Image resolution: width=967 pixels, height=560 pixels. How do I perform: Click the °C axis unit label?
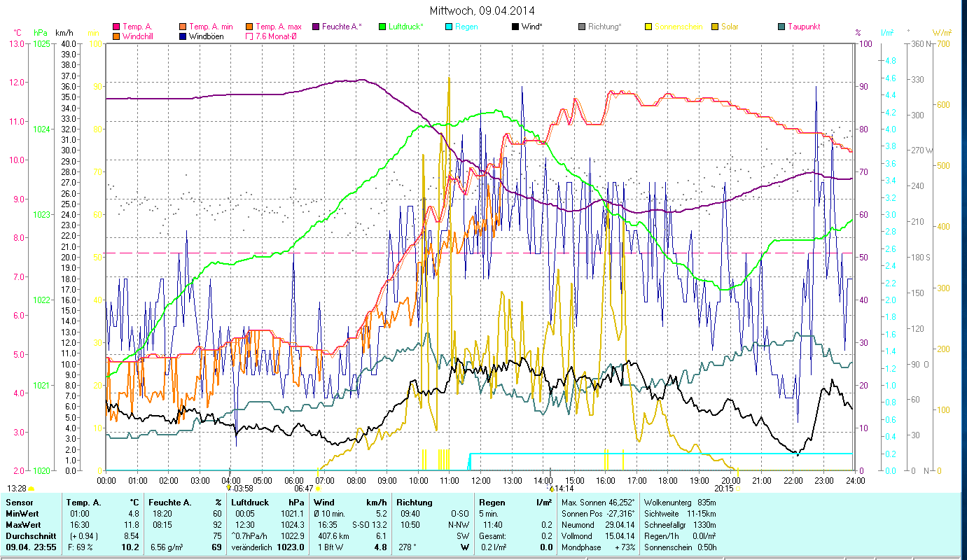click(x=18, y=32)
